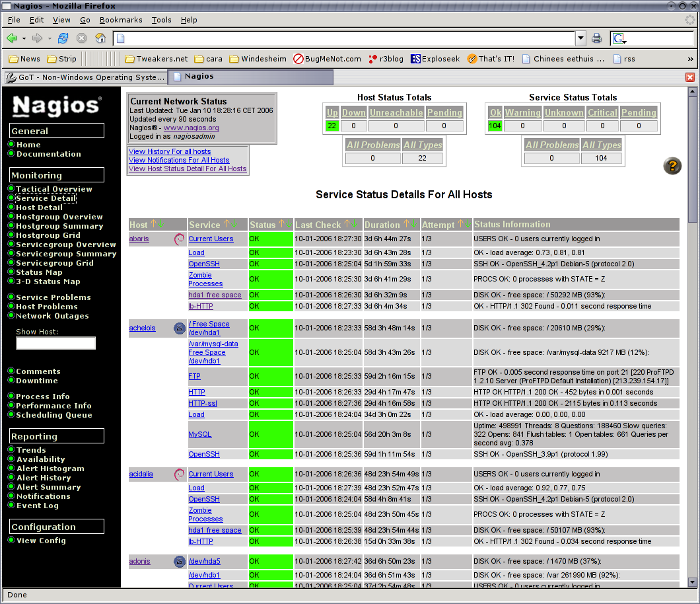Open the Bookmarks menu

(x=121, y=20)
